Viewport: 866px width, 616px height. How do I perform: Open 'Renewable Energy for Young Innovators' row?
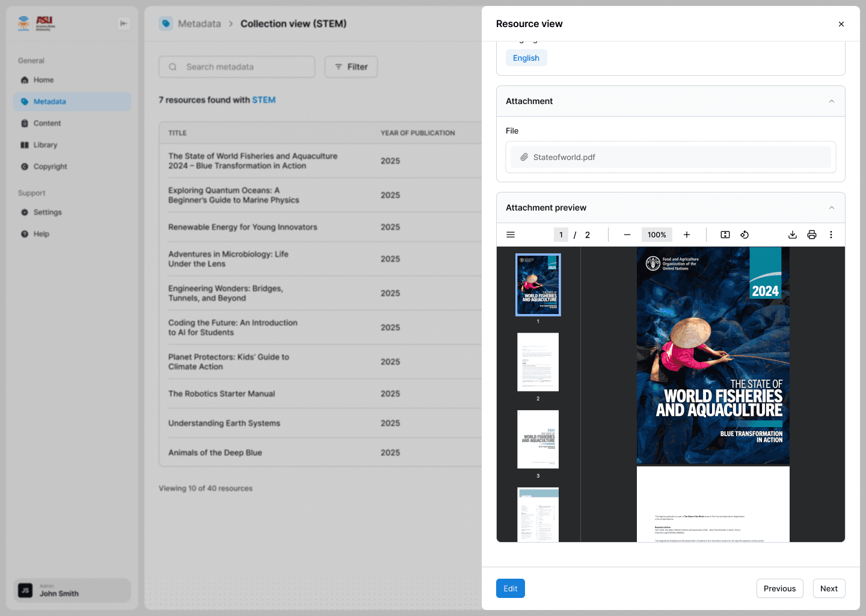click(321, 227)
